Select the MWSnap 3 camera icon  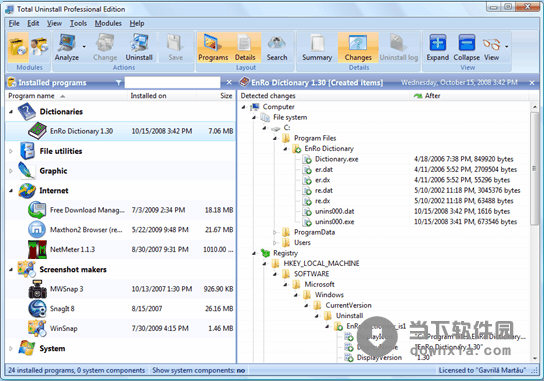(x=37, y=289)
